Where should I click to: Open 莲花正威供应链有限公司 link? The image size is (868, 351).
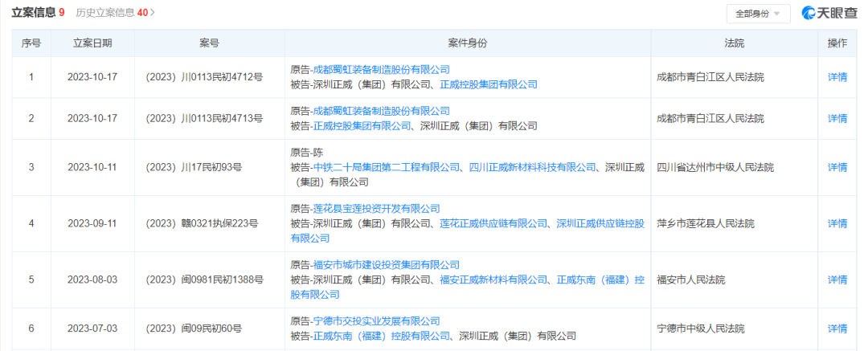[493, 223]
